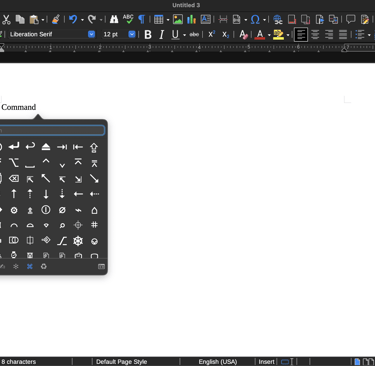Switch to multiple-page view in status bar

pyautogui.click(x=368, y=362)
